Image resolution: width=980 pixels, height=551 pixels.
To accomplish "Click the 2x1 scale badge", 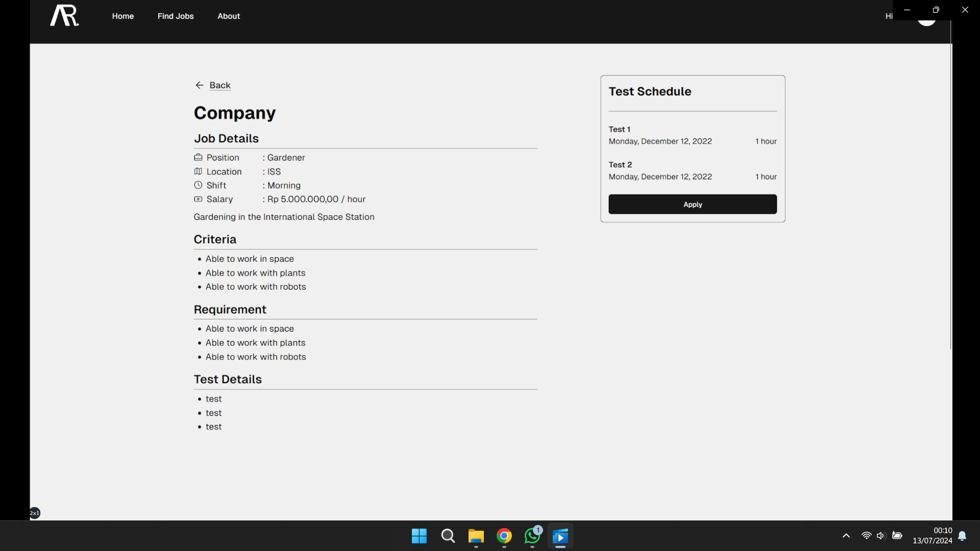I will pyautogui.click(x=34, y=513).
